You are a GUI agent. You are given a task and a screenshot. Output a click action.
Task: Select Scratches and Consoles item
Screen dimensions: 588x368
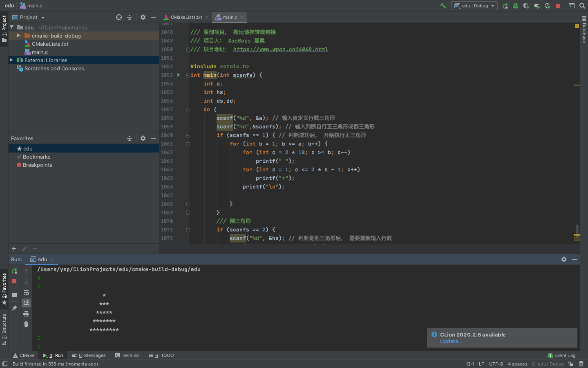(54, 68)
